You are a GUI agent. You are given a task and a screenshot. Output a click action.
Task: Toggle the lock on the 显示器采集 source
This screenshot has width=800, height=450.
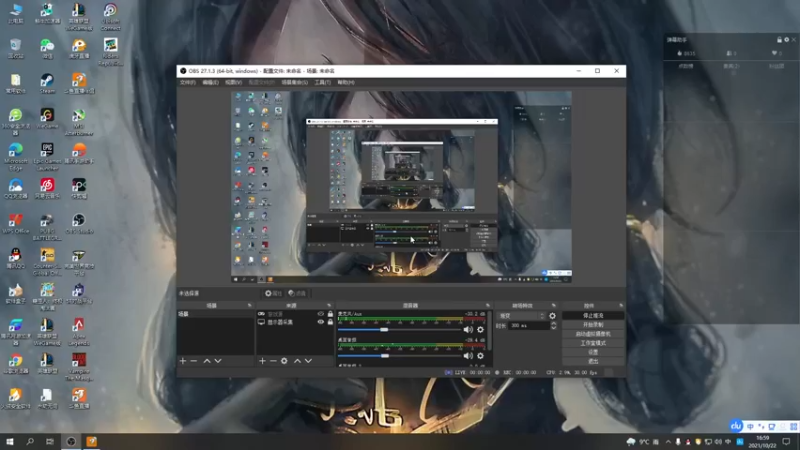pyautogui.click(x=330, y=322)
